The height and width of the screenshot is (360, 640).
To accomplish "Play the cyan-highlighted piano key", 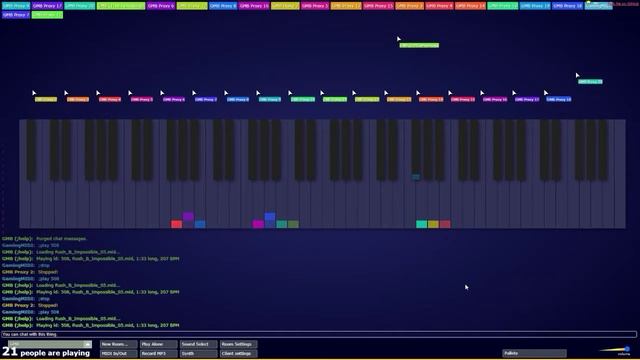I will pyautogui.click(x=422, y=224).
